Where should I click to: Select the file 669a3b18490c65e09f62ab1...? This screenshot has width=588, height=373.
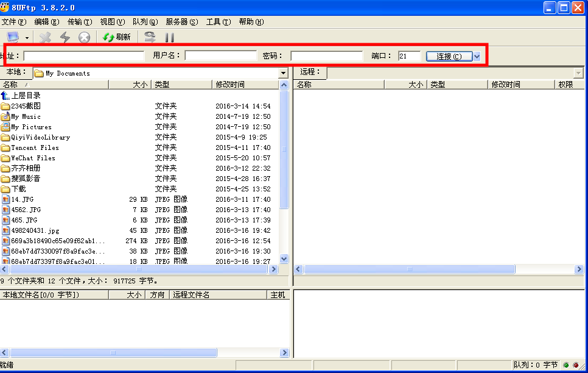click(53, 241)
